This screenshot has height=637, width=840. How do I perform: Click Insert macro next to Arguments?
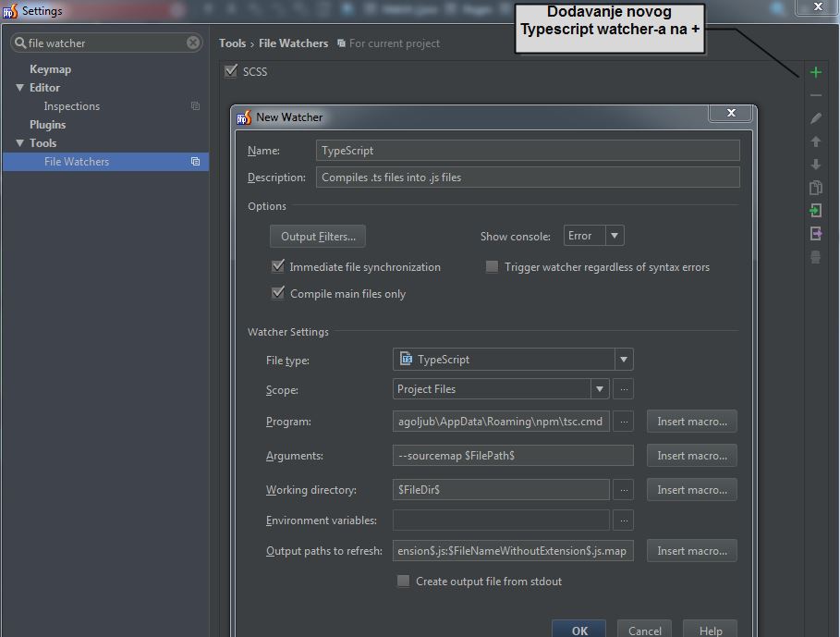point(691,456)
